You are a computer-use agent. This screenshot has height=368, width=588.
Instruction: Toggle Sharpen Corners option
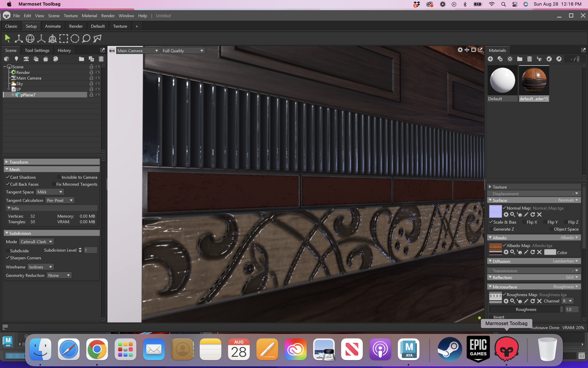pos(8,258)
